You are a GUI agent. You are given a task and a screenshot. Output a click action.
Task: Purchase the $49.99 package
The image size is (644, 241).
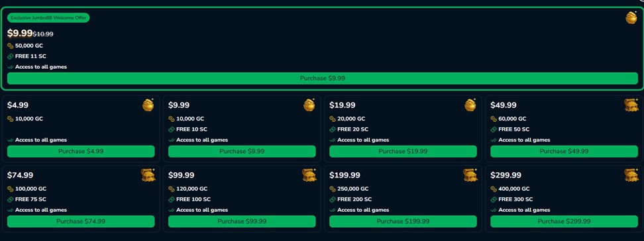click(564, 151)
